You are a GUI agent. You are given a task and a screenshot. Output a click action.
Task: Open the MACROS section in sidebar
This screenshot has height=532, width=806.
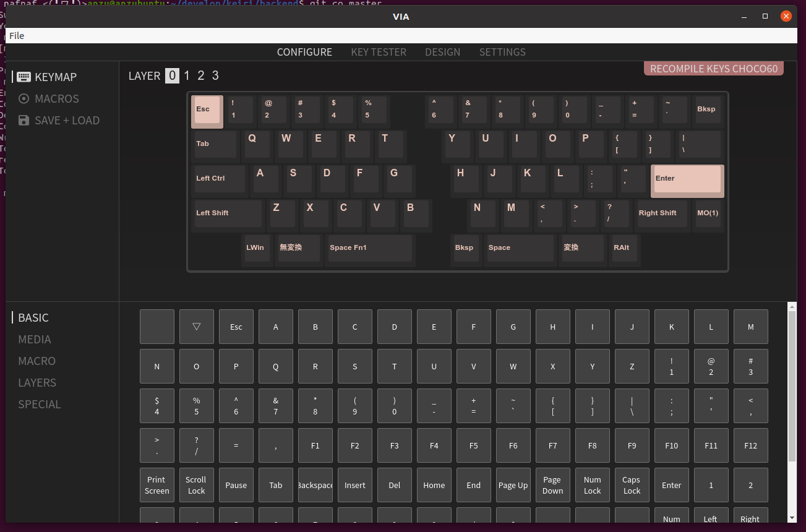click(x=48, y=99)
